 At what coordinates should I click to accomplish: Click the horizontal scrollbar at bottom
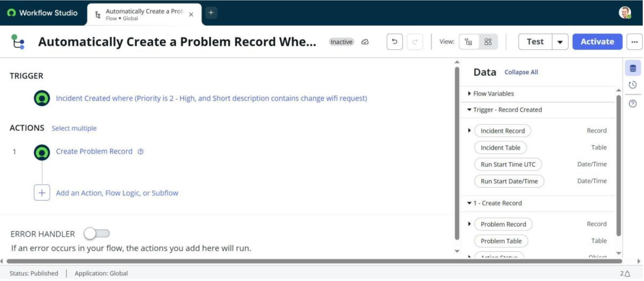[x=314, y=261]
